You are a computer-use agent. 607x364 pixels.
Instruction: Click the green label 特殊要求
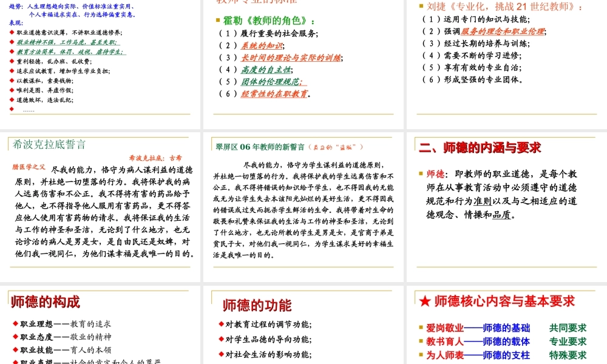pyautogui.click(x=568, y=355)
